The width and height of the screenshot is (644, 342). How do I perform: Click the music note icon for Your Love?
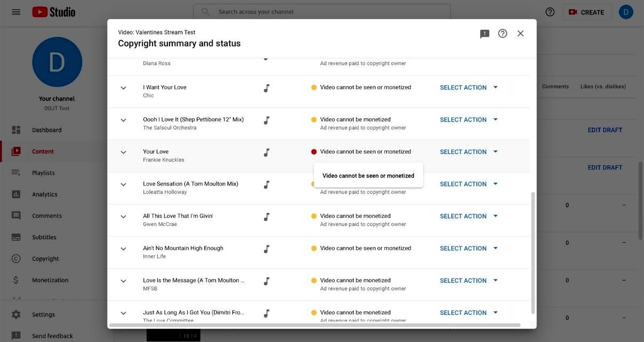pos(267,152)
